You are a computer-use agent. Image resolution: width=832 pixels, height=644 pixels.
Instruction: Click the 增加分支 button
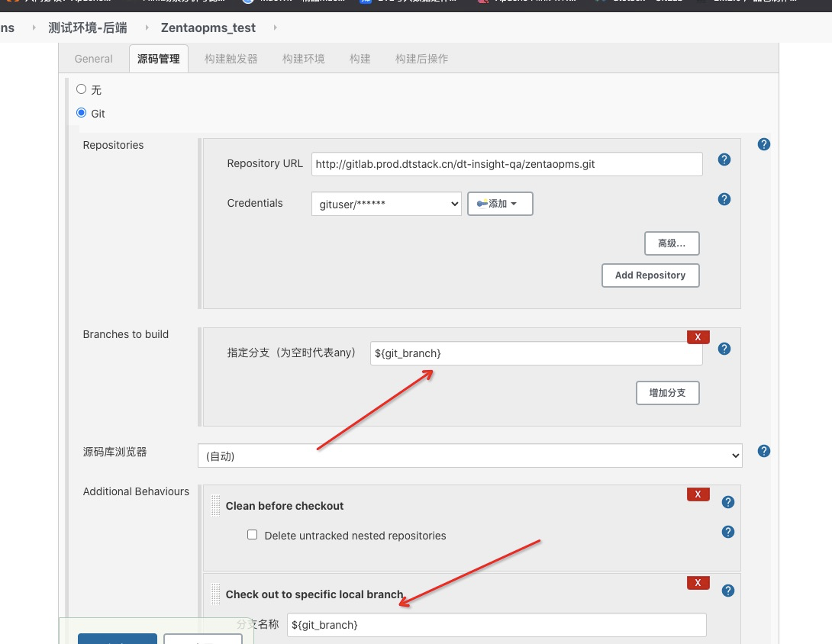point(668,393)
